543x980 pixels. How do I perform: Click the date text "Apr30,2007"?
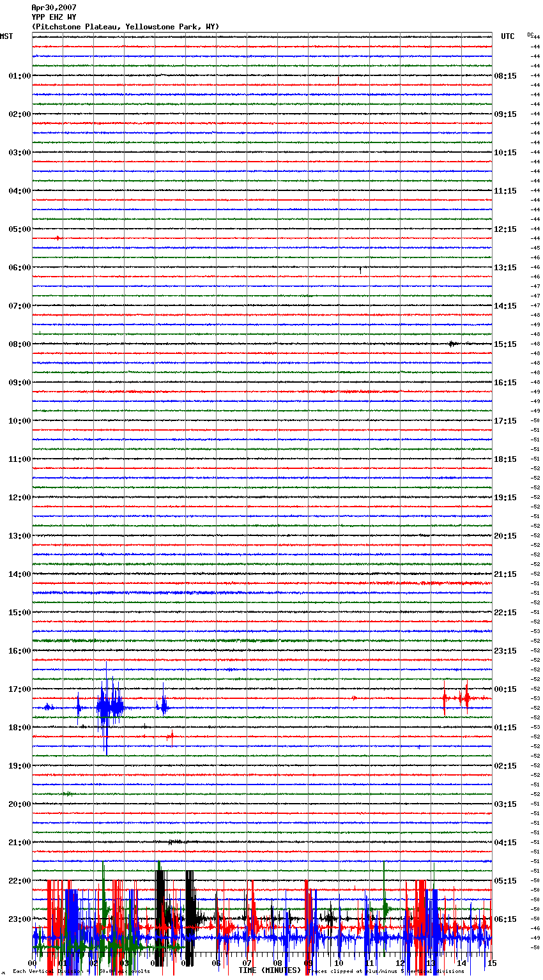[x=54, y=8]
